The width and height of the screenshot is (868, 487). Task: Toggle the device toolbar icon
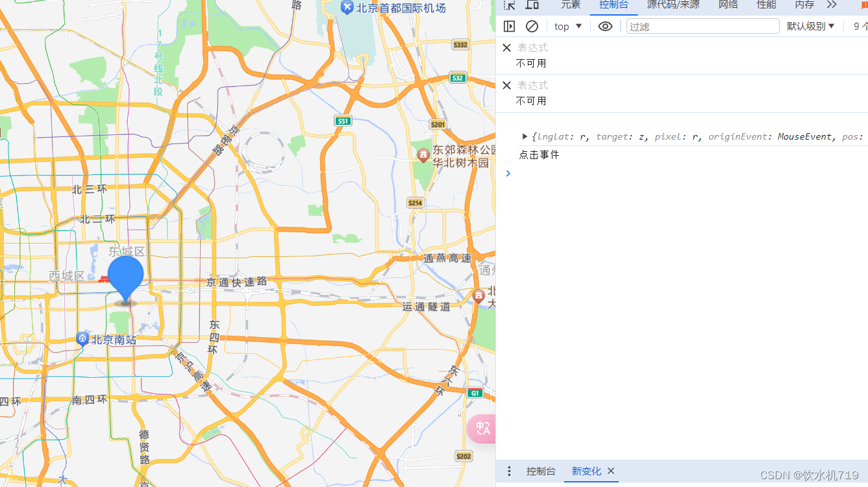(532, 5)
